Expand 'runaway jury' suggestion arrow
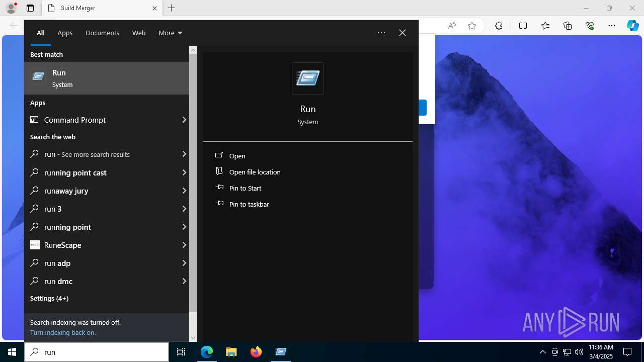This screenshot has height=362, width=644. coord(184,191)
